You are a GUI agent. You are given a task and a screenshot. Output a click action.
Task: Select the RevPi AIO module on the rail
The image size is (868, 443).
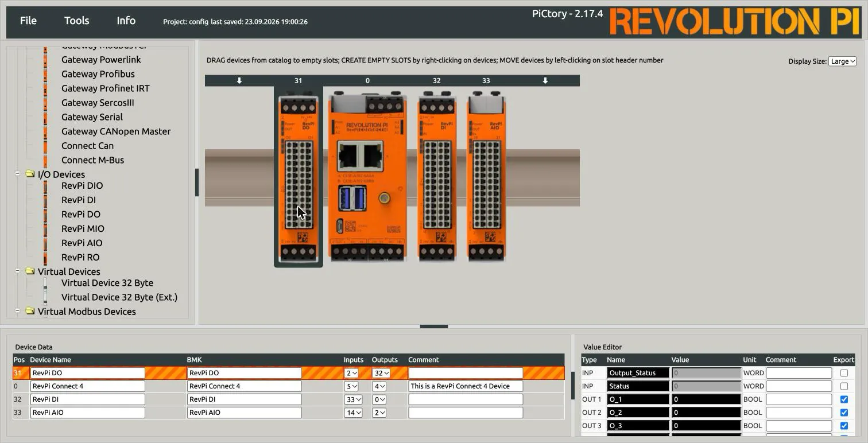coord(487,176)
